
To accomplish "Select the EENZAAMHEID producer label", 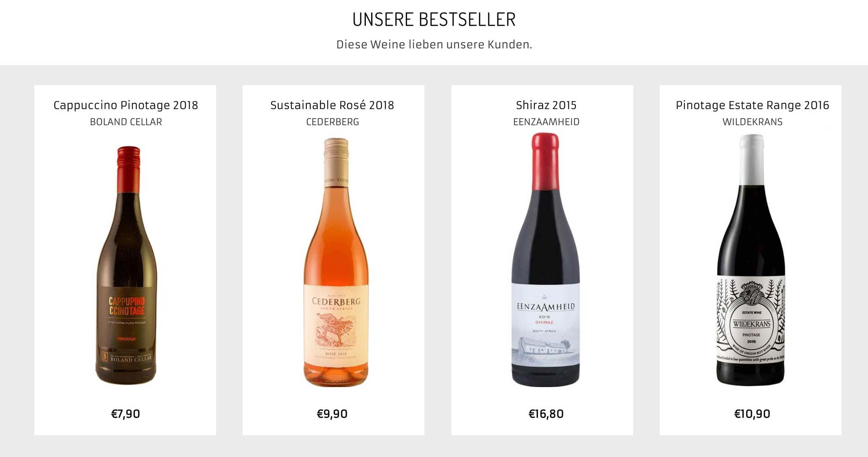I will (546, 122).
